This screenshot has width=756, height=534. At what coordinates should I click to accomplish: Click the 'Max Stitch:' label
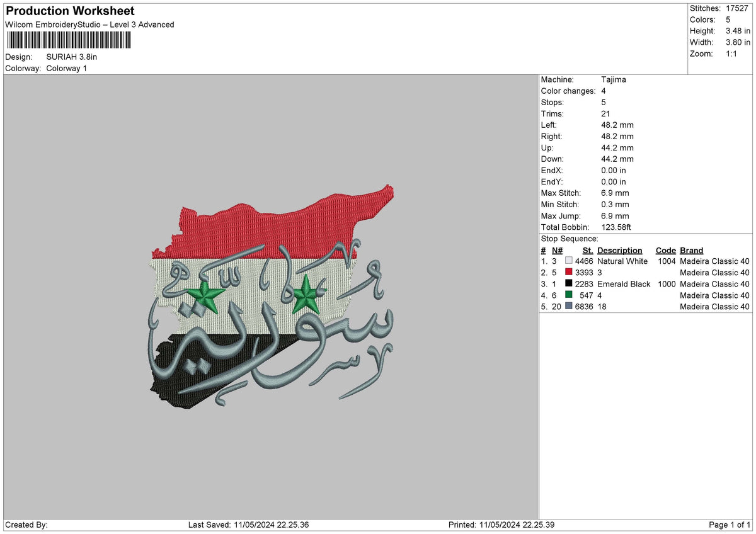pyautogui.click(x=561, y=193)
